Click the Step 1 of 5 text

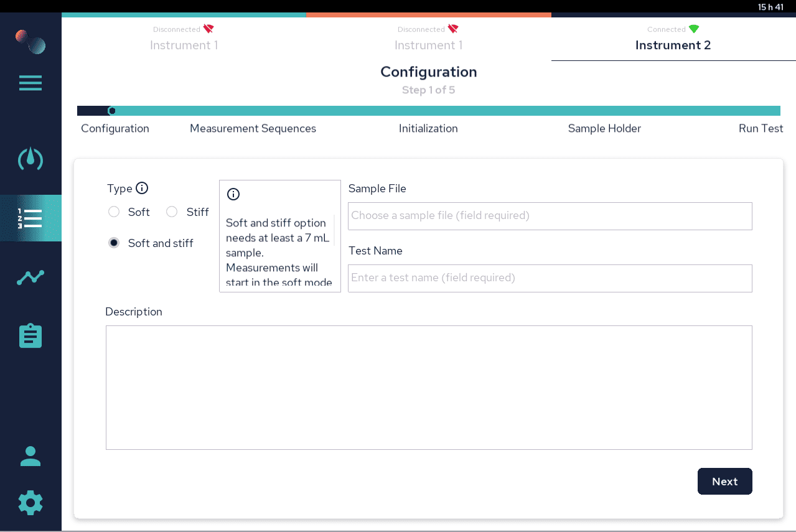click(428, 90)
